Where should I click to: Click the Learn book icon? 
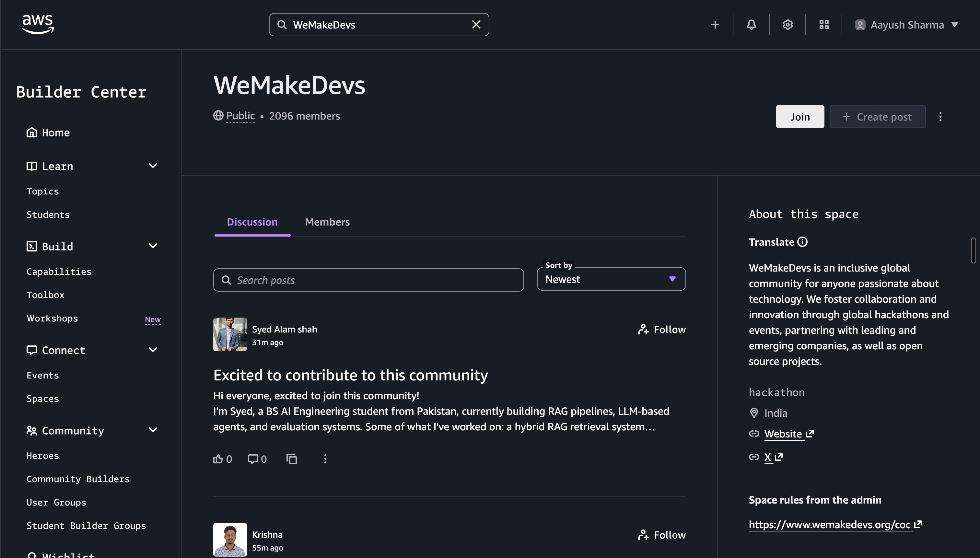31,166
